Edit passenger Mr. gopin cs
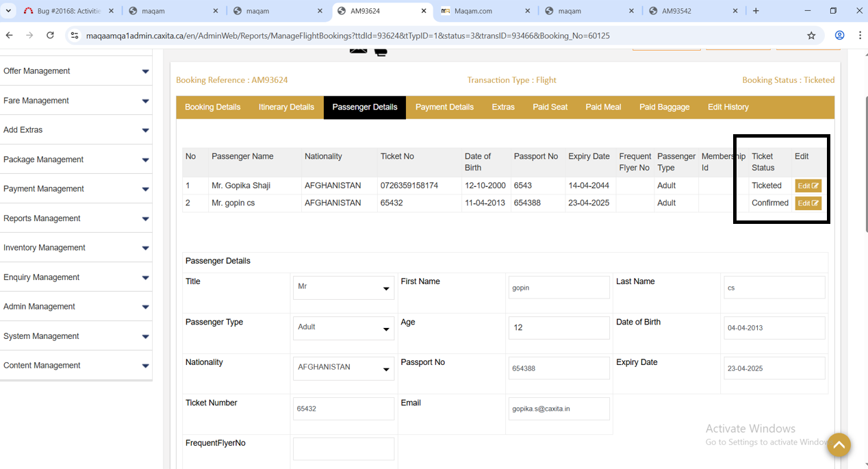This screenshot has height=469, width=868. 808,203
